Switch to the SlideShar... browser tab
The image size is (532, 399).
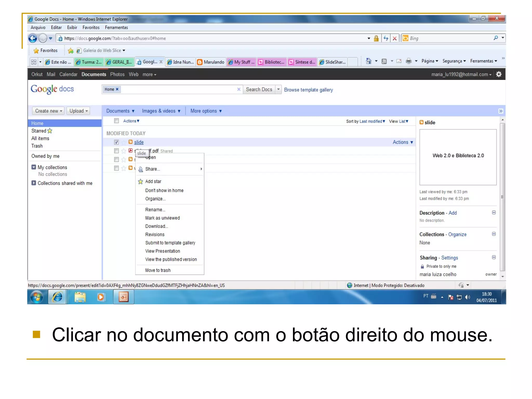tap(332, 62)
